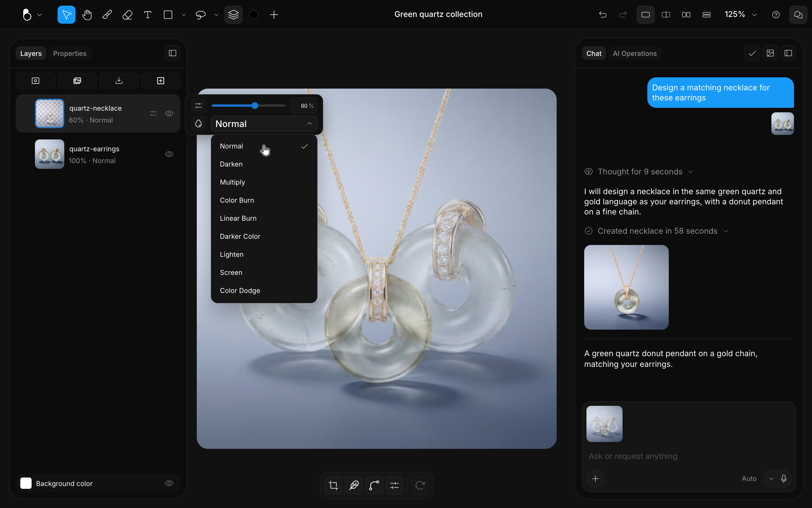Screen dimensions: 812x508
Task: Close the Normal blend mode dropdown
Action: pyautogui.click(x=264, y=124)
